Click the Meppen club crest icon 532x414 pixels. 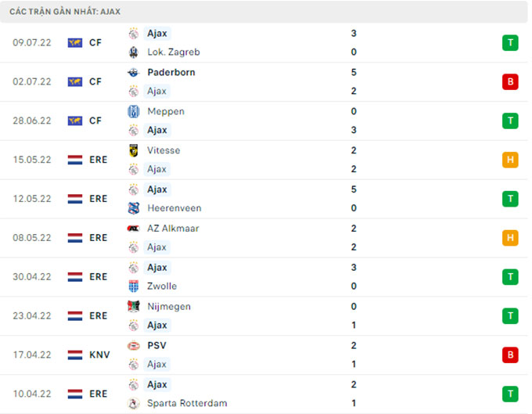click(133, 111)
